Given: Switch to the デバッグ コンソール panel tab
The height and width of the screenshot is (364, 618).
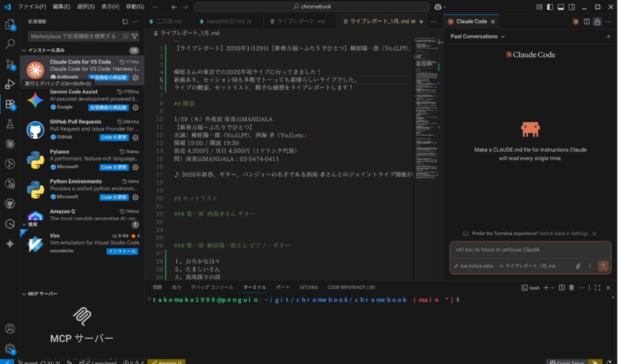Looking at the screenshot, I should click(212, 287).
